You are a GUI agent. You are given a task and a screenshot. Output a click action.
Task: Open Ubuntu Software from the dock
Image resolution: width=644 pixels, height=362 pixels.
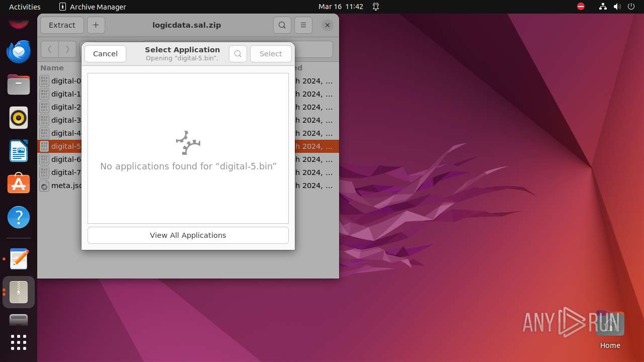(x=19, y=185)
